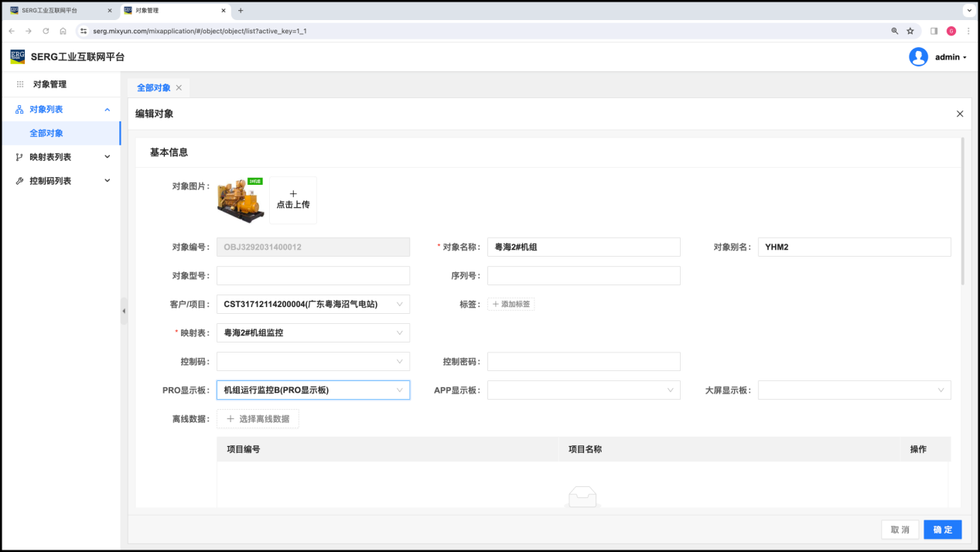Bookmark page with star icon

point(910,31)
